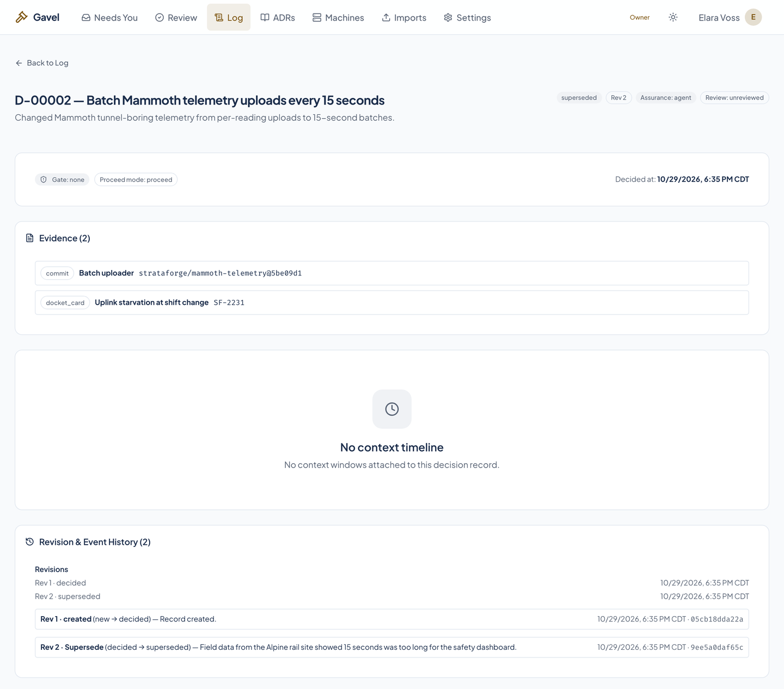Select the Rev 2 · superseded revision row
784x689 pixels.
392,596
